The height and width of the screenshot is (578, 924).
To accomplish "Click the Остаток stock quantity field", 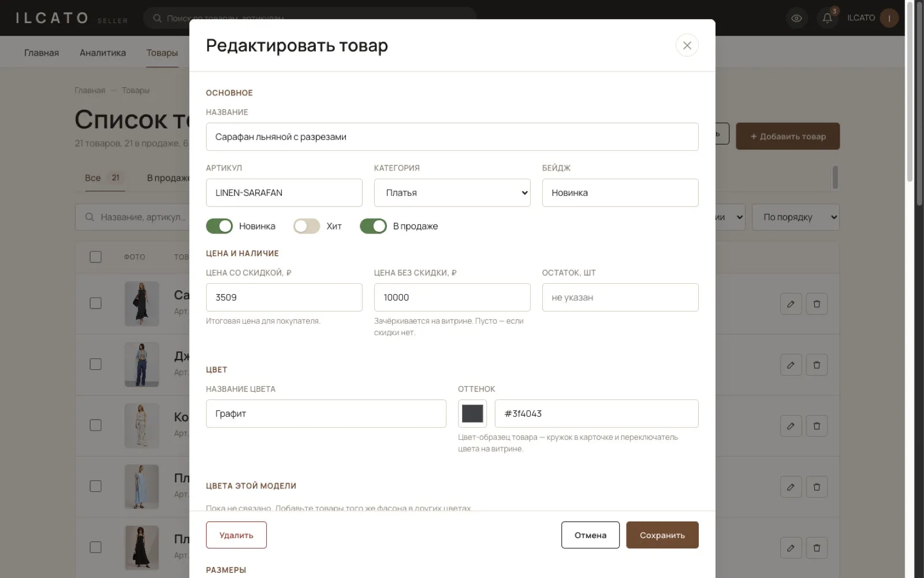I will pyautogui.click(x=620, y=297).
